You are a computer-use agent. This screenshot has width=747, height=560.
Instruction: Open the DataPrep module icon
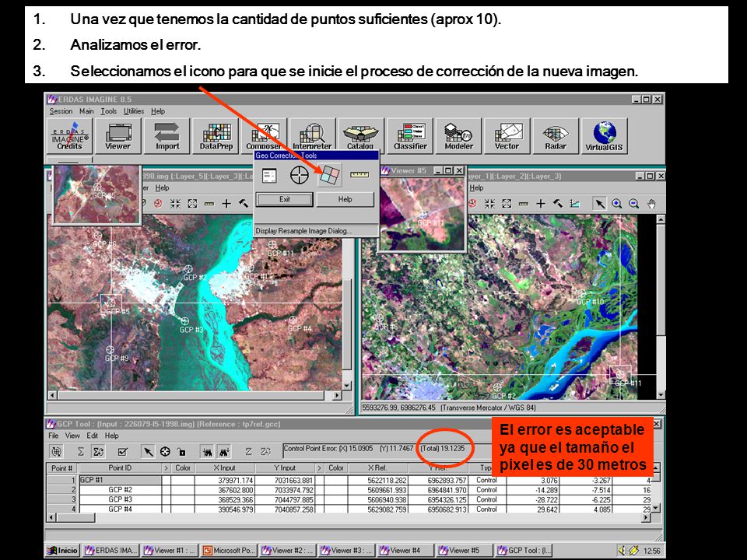coord(216,135)
